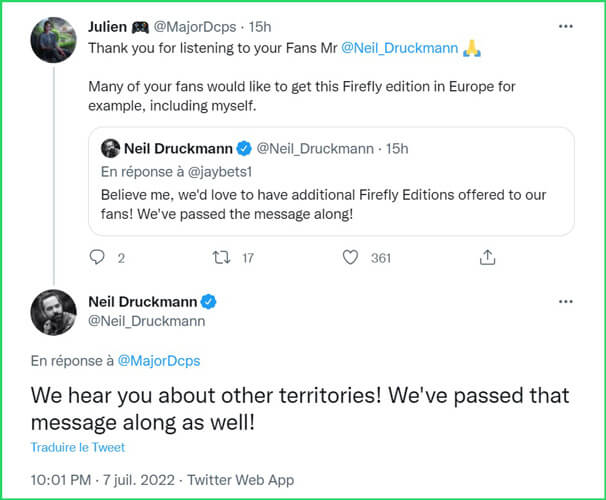Open the more options menu on Julien's tweet

567,25
